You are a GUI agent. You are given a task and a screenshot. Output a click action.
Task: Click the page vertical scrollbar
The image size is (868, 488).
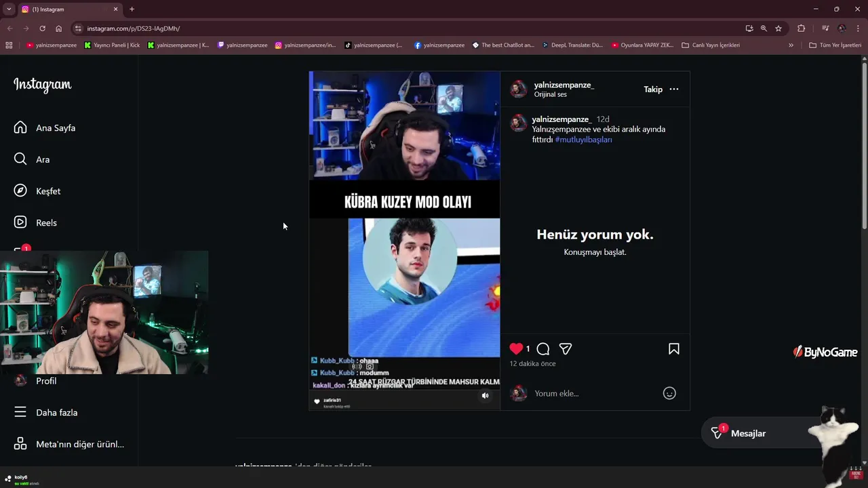[865, 146]
